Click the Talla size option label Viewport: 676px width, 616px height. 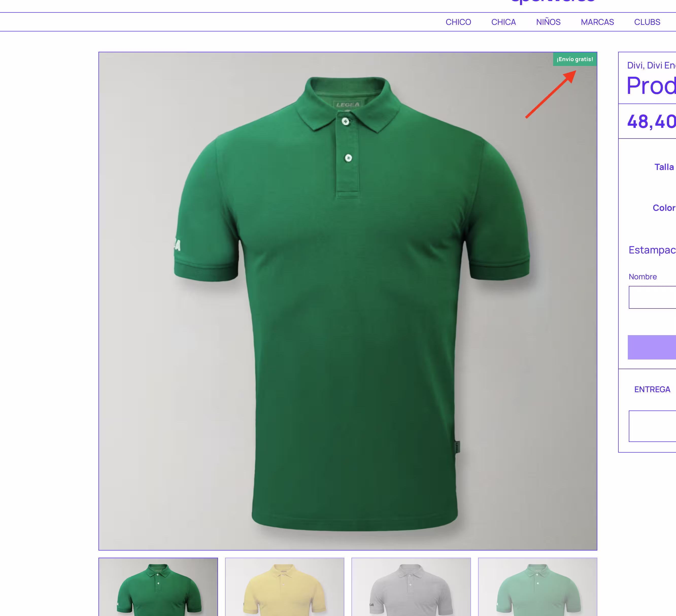click(x=664, y=167)
